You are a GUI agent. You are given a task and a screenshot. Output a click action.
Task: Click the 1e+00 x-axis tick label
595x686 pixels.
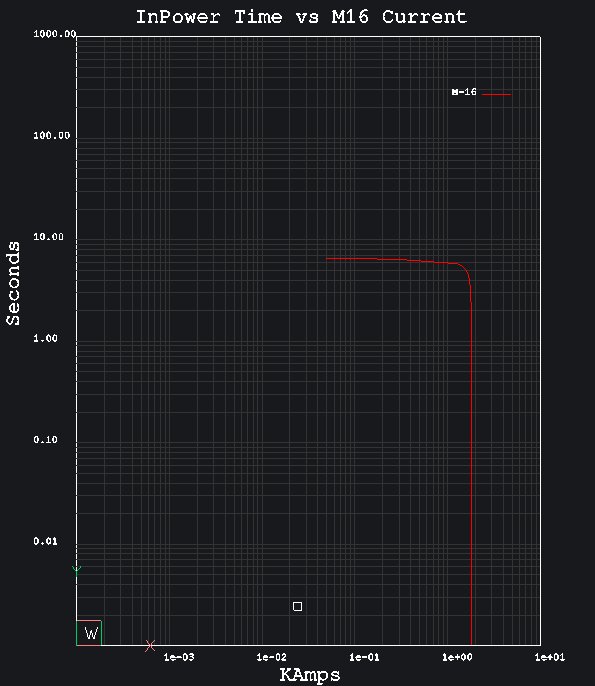(457, 657)
